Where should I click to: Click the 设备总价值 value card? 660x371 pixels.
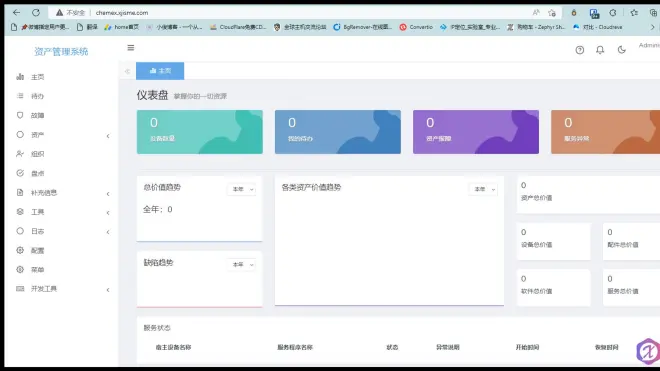[554, 241]
